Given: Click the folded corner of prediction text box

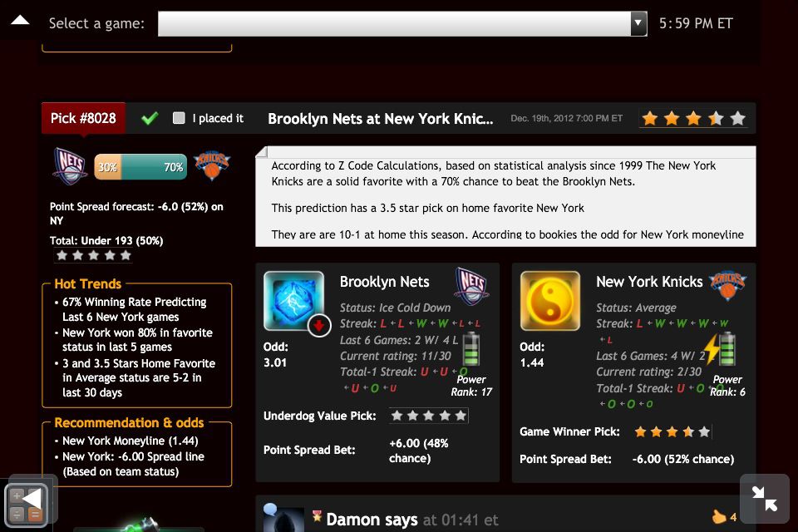Looking at the screenshot, I should (x=262, y=152).
